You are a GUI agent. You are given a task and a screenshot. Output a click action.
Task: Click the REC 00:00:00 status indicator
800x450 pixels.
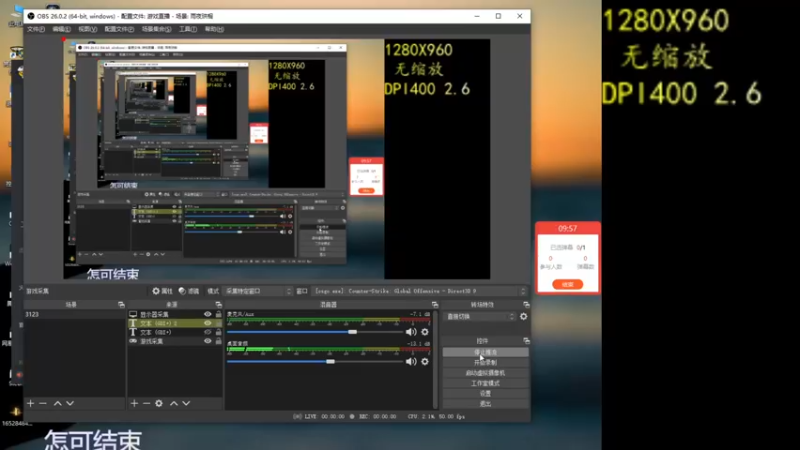[x=373, y=416]
